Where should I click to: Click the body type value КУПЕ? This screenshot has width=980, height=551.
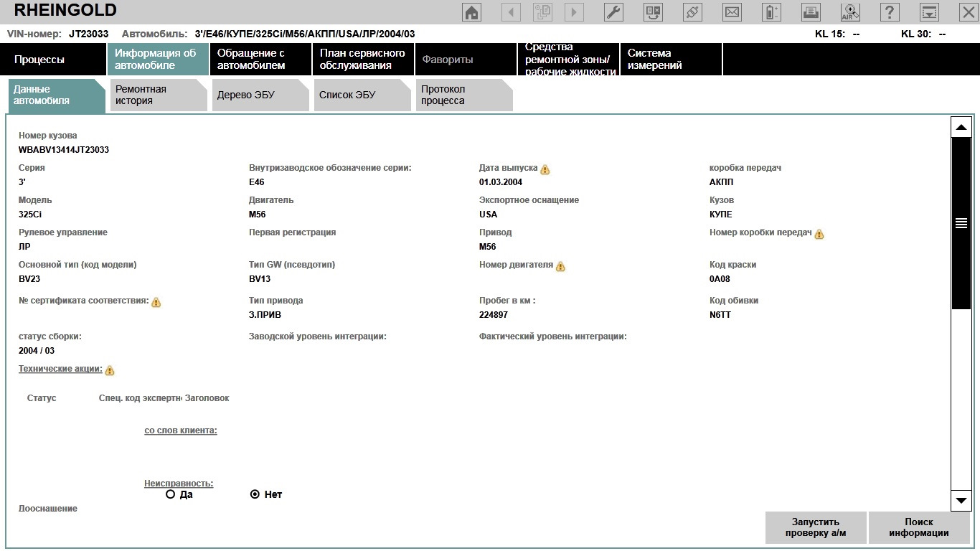point(721,215)
